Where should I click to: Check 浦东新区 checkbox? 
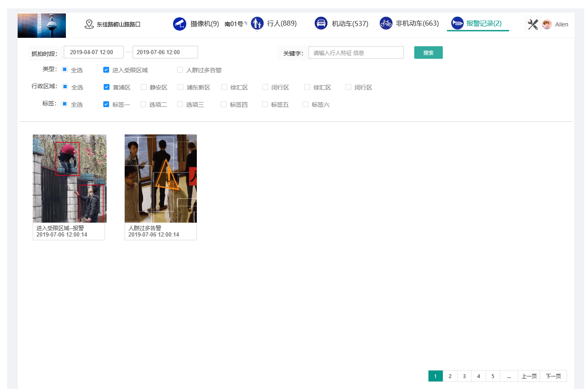pyautogui.click(x=180, y=87)
